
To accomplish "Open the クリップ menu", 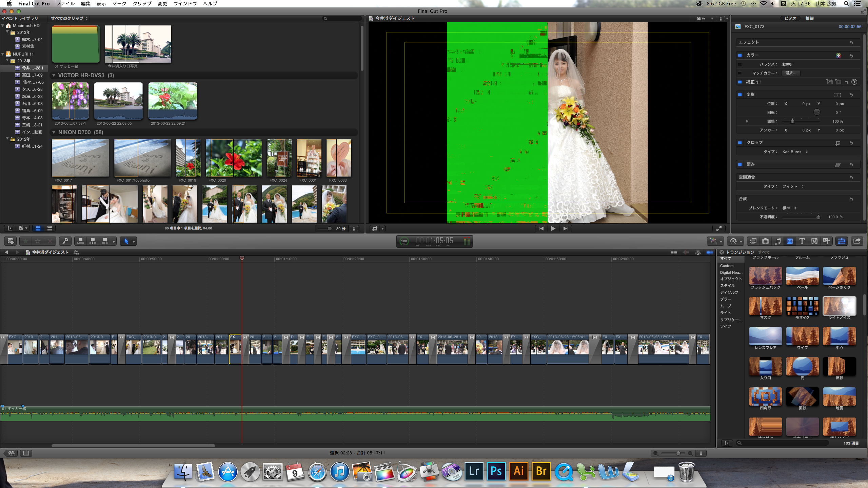I will 142,4.
